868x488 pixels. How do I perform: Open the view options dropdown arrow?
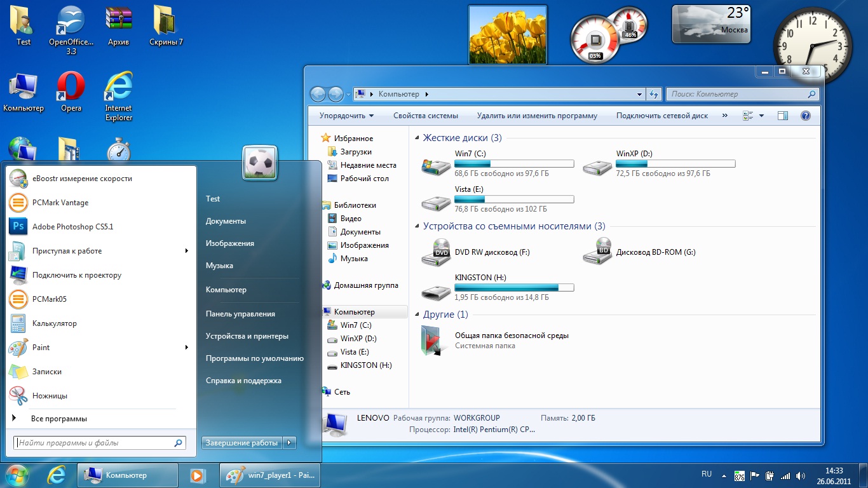point(762,116)
